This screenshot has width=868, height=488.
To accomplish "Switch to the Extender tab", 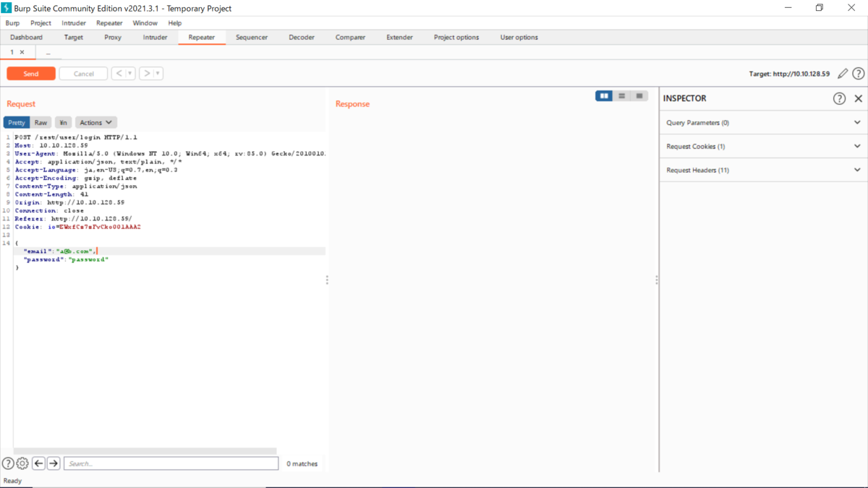I will (x=399, y=38).
